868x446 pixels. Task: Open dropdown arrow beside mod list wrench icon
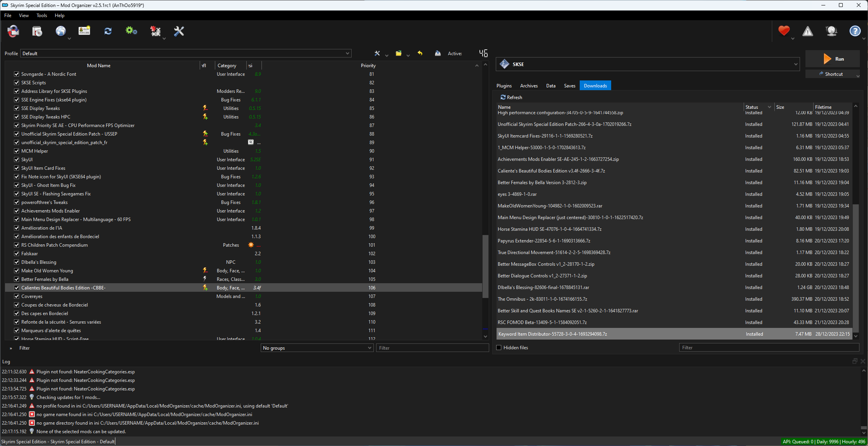pyautogui.click(x=387, y=56)
